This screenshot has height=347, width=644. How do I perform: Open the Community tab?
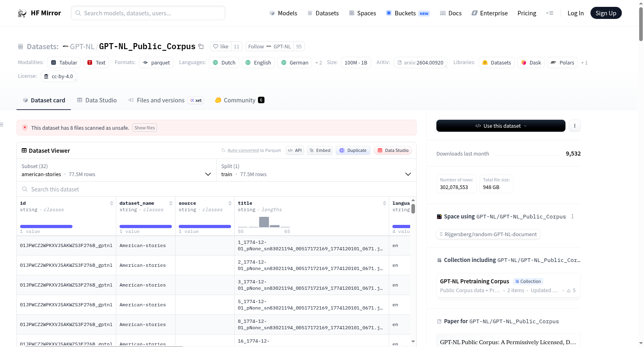point(239,100)
